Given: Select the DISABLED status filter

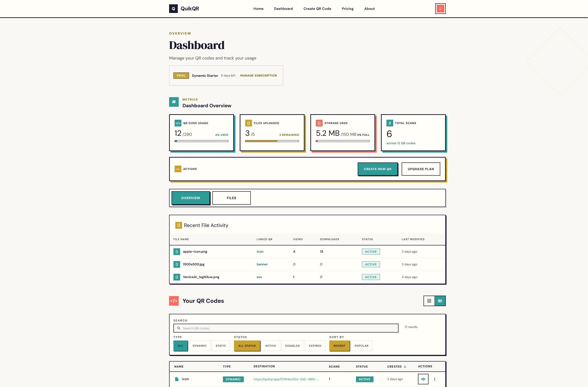Looking at the screenshot, I should (x=292, y=346).
